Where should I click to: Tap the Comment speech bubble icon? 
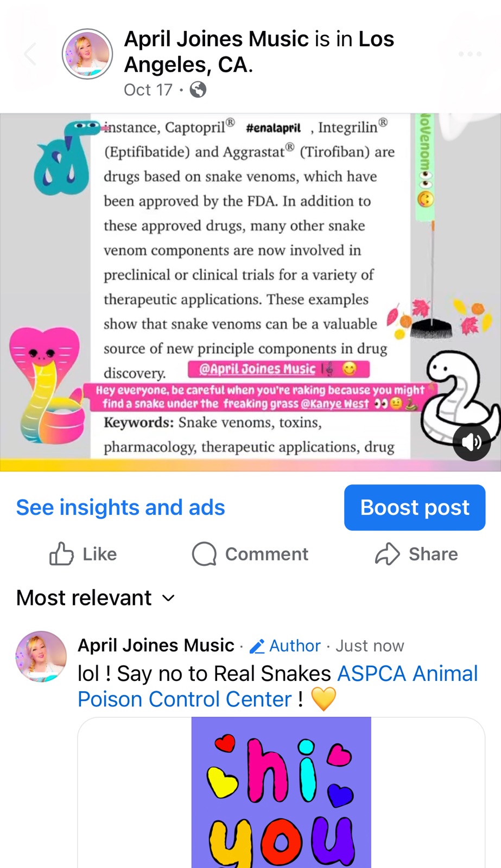[x=204, y=554]
